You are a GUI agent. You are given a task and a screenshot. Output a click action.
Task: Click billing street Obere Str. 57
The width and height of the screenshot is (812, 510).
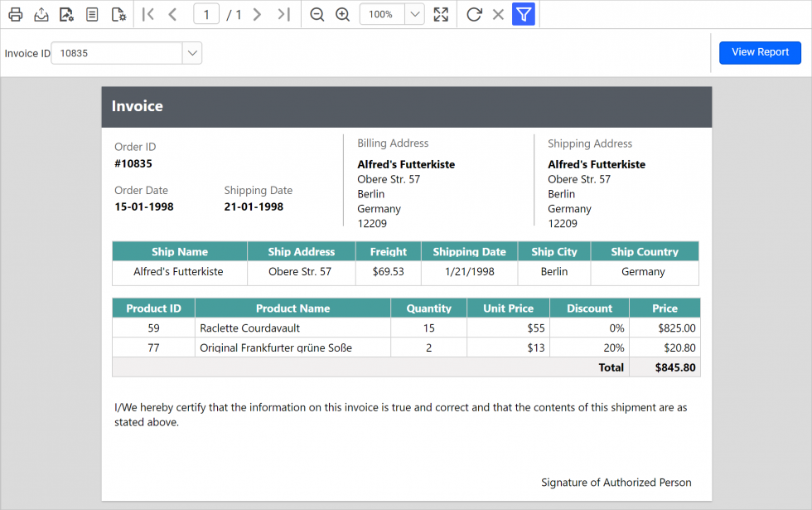[389, 179]
